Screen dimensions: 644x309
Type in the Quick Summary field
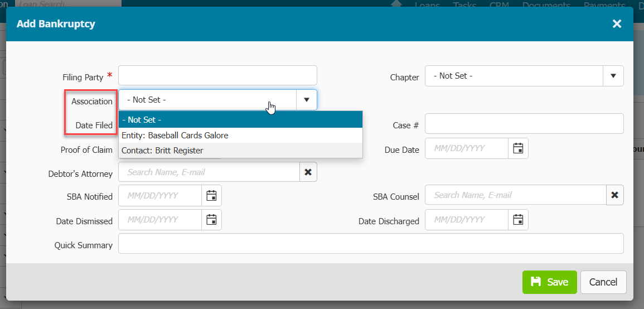[371, 244]
